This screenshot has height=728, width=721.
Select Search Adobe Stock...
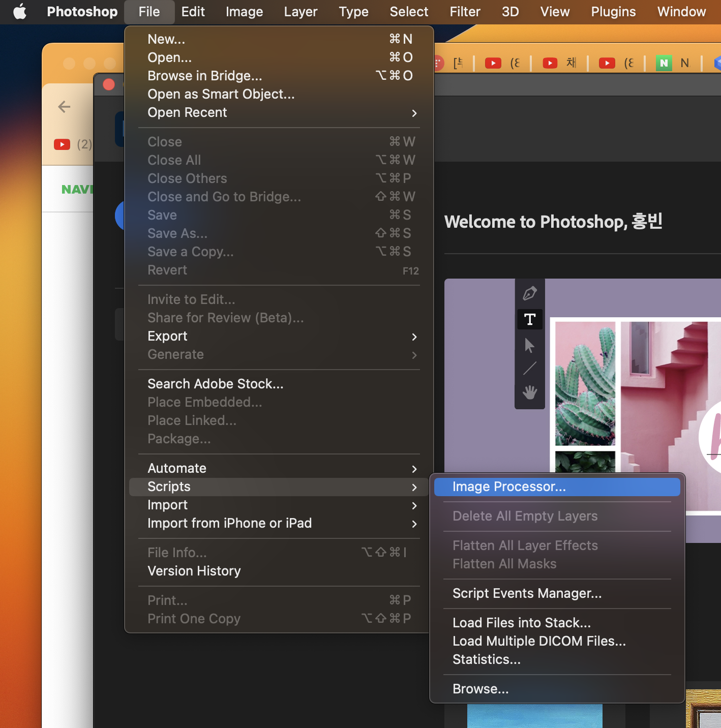[x=279, y=384]
